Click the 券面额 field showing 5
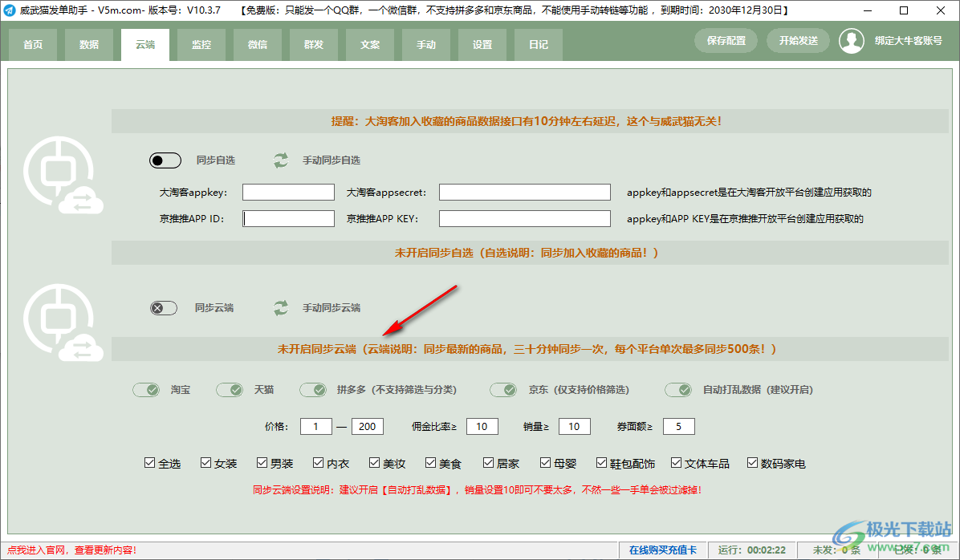Viewport: 960px width, 560px height. (x=678, y=427)
